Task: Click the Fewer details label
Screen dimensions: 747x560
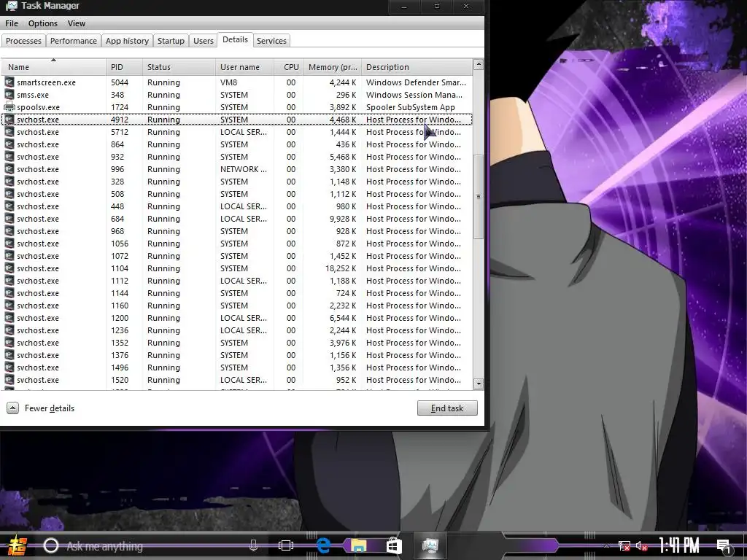Action: click(50, 408)
